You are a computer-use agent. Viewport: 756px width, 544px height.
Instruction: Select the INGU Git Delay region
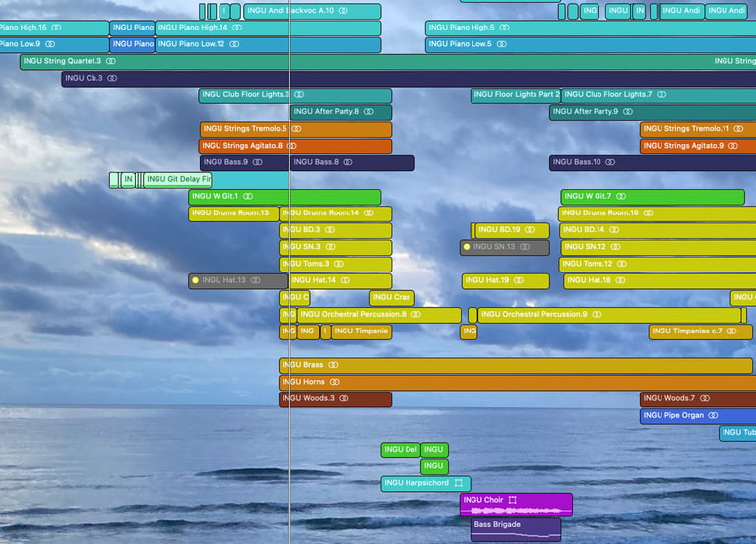pyautogui.click(x=177, y=179)
